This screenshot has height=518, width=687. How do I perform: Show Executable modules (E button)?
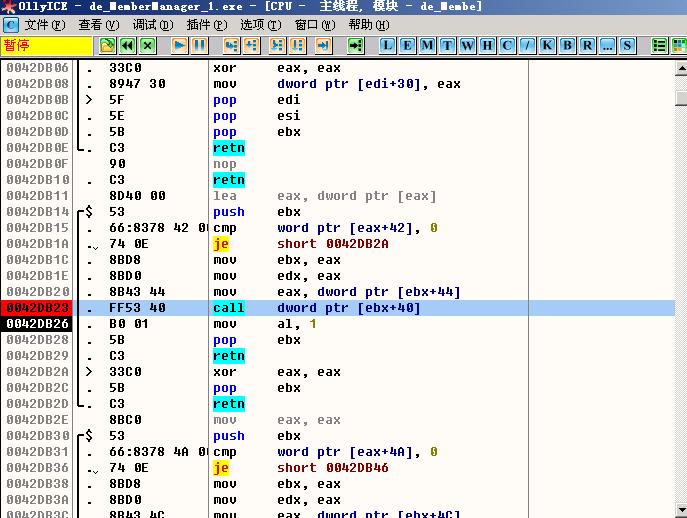pos(408,45)
